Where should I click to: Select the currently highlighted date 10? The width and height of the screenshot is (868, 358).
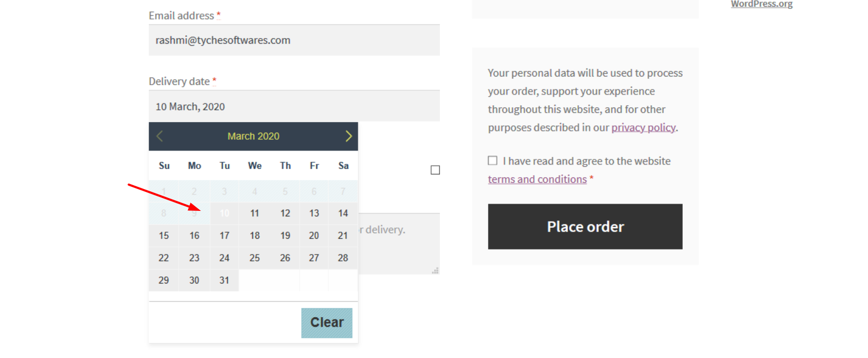[x=224, y=213]
